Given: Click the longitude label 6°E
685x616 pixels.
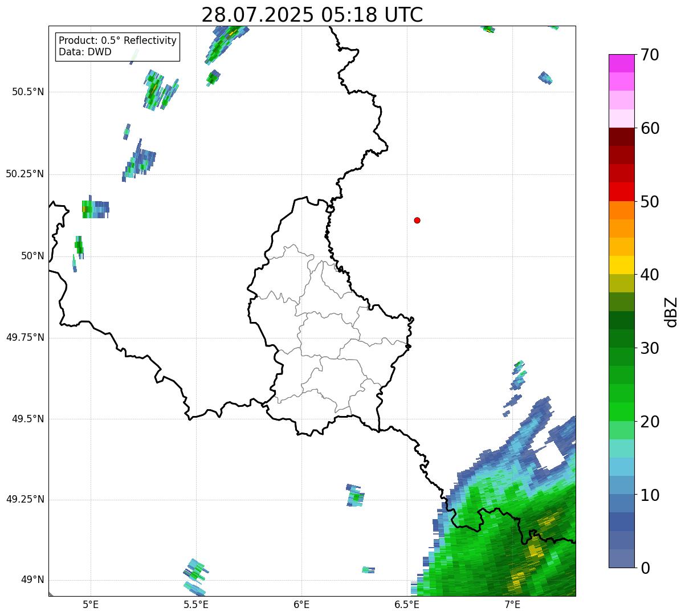Looking at the screenshot, I should (301, 604).
